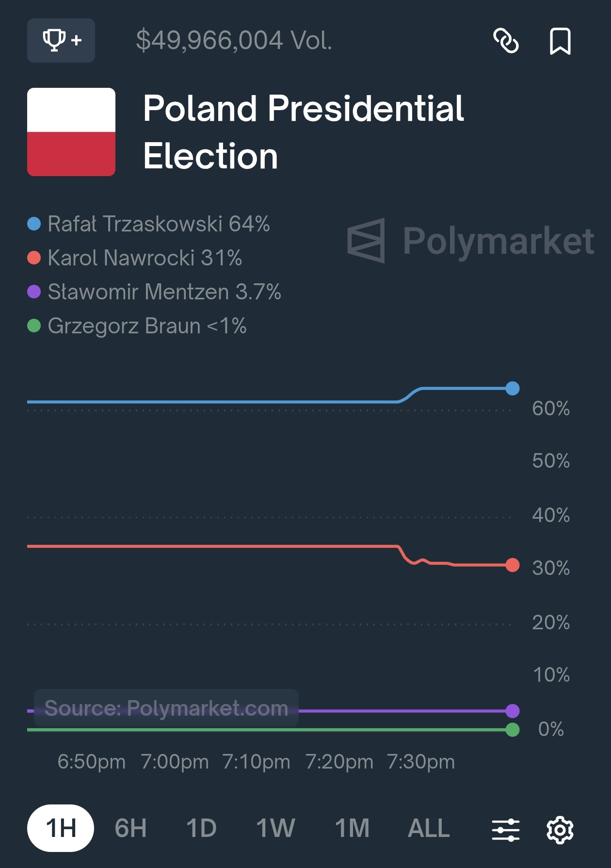Switch to 1W time range

(x=275, y=828)
